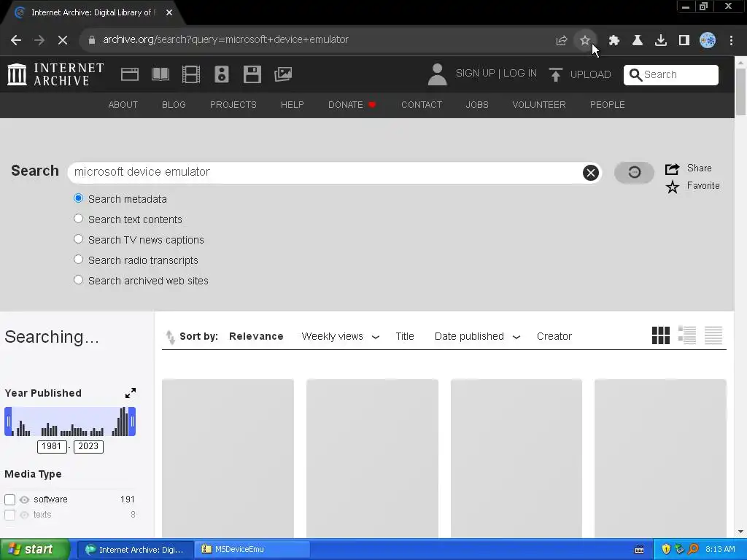Click right handle of year slider
Screen dimensions: 747x560
click(132, 421)
